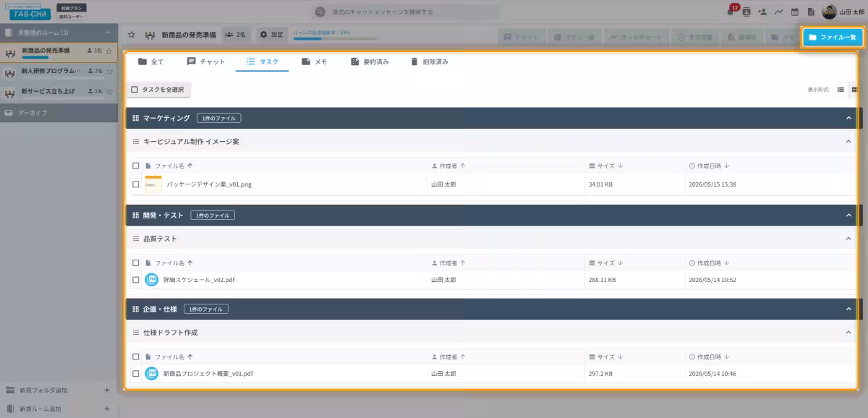Collapse the 仕様ドラフト作成 task section
Screen dimensions: 868x418
point(849,333)
